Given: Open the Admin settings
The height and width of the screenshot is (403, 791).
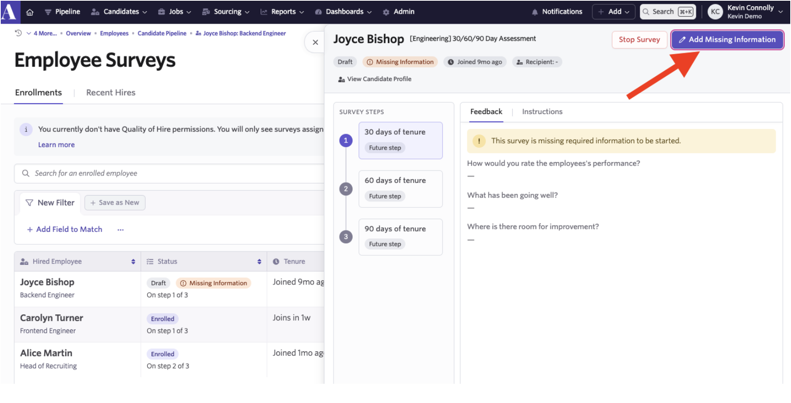Looking at the screenshot, I should (399, 12).
